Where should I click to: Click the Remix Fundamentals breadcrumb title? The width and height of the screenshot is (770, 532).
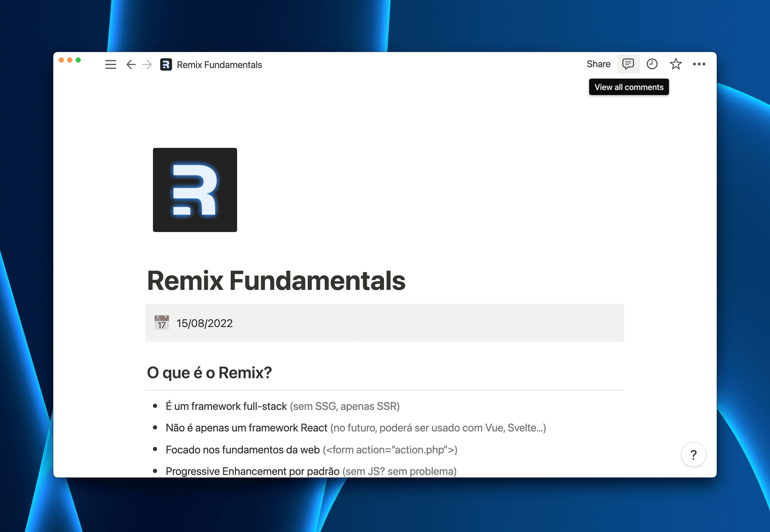click(219, 65)
